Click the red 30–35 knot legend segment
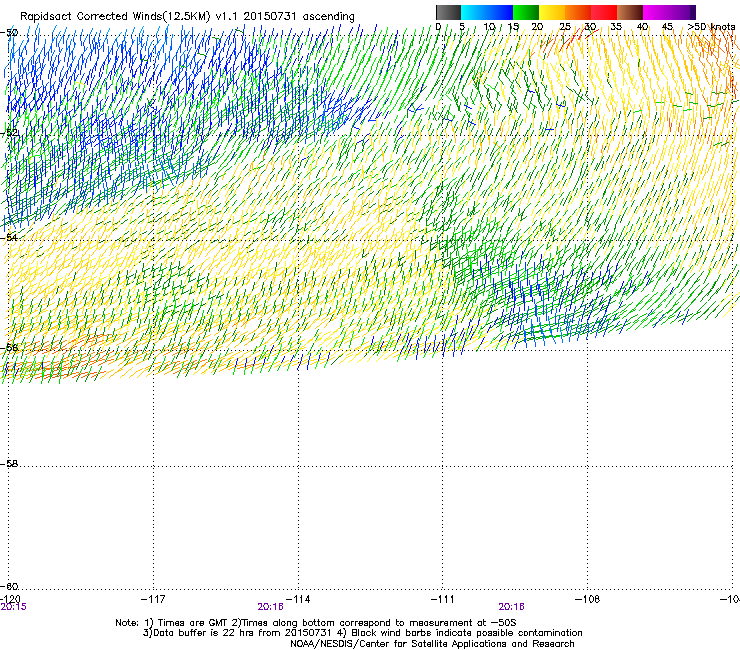Screen dimensions: 740x650 (x=604, y=12)
